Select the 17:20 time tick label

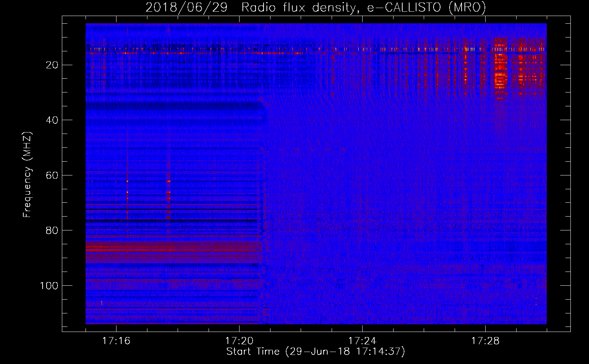(x=239, y=341)
